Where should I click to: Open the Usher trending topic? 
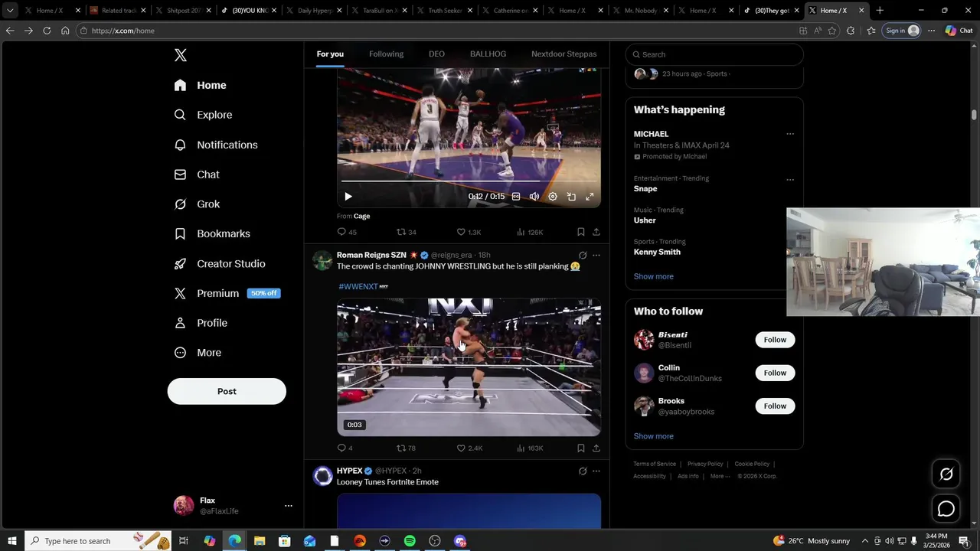[x=645, y=220]
